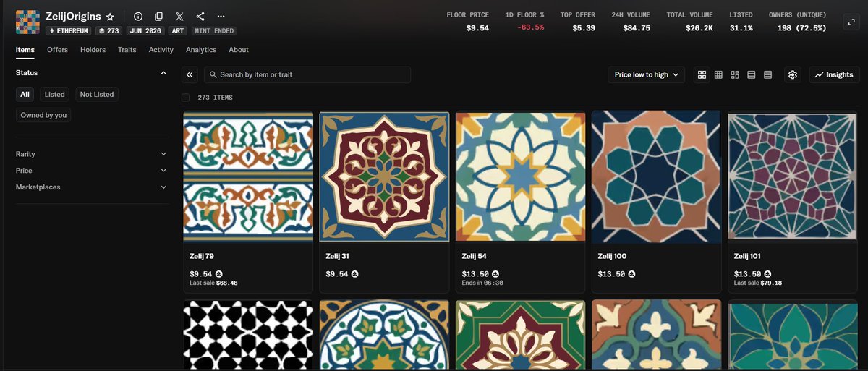Open the collection's X profile link
This screenshot has height=371, width=868.
179,16
